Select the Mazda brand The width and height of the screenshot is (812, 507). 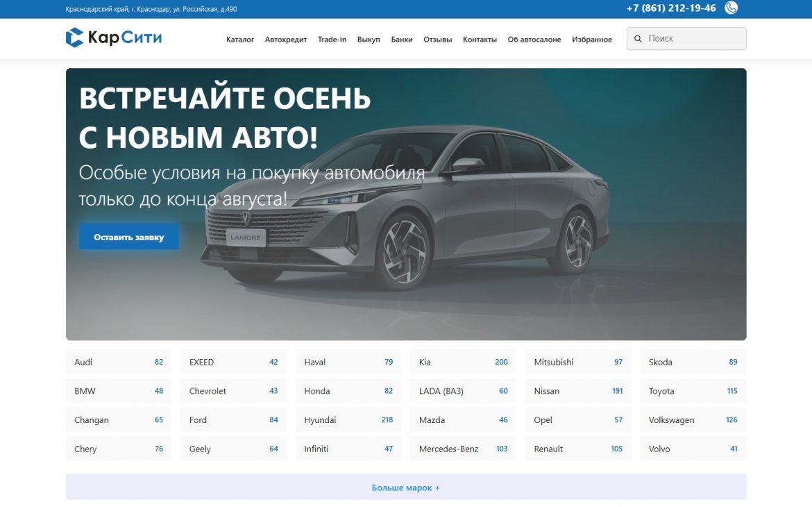464,420
